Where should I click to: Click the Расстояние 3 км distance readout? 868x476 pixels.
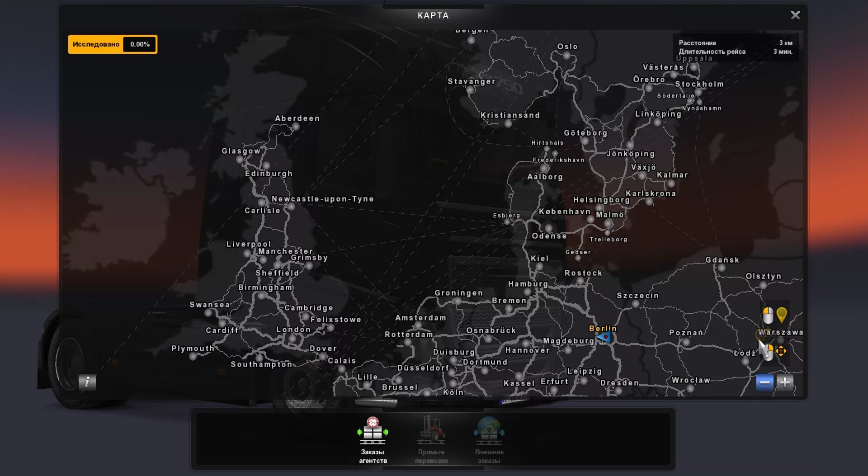(x=736, y=43)
